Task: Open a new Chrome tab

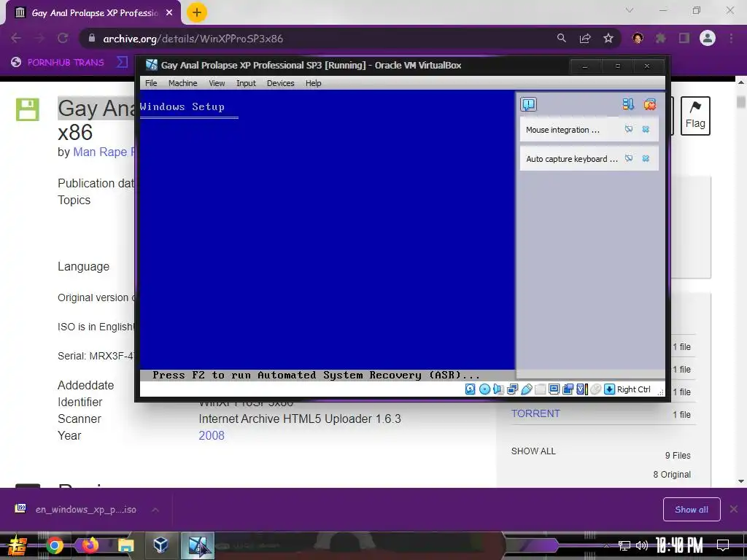Action: point(197,12)
